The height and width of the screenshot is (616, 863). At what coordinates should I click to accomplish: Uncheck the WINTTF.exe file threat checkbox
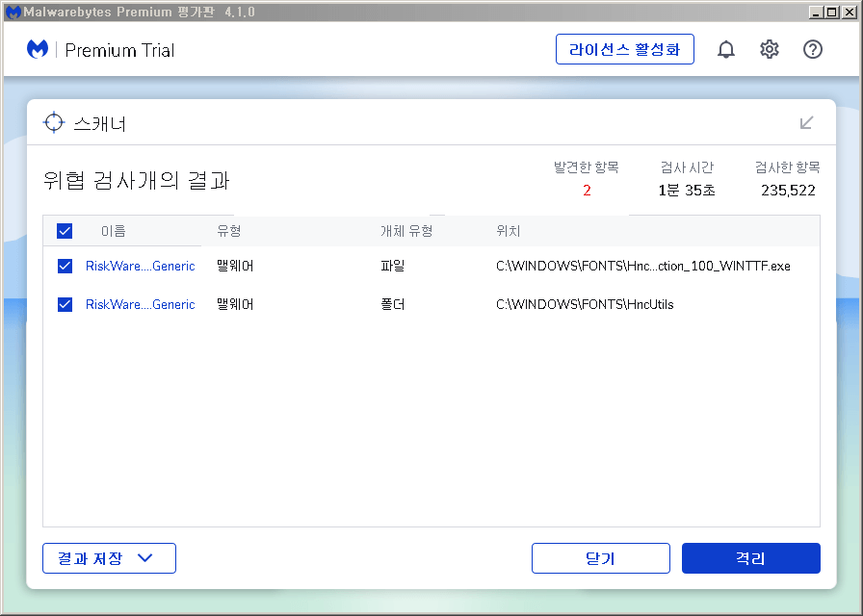pos(65,267)
